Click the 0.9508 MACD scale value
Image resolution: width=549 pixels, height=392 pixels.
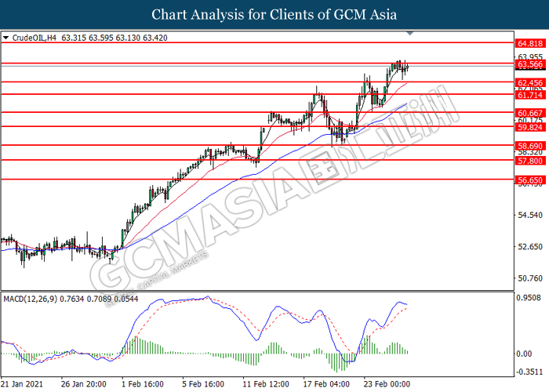pyautogui.click(x=529, y=298)
